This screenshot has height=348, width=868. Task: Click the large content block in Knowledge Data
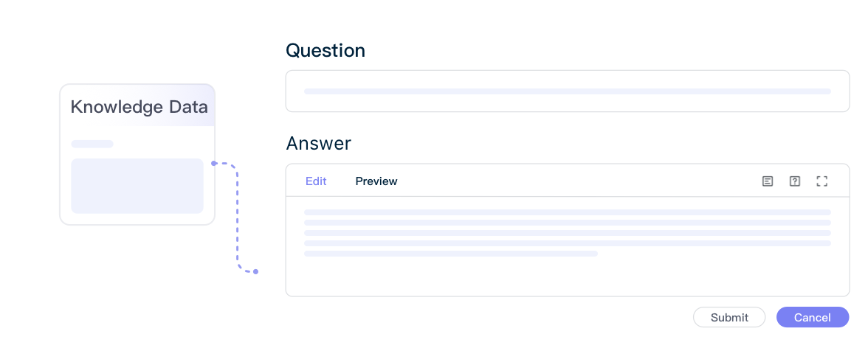[x=137, y=186]
